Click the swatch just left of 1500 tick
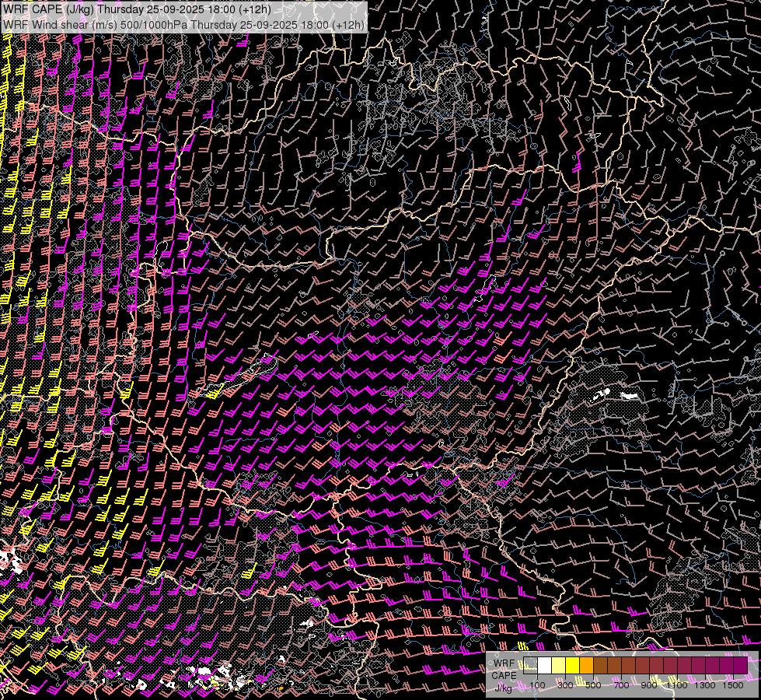Screen dimensions: 761x700 click(726, 665)
